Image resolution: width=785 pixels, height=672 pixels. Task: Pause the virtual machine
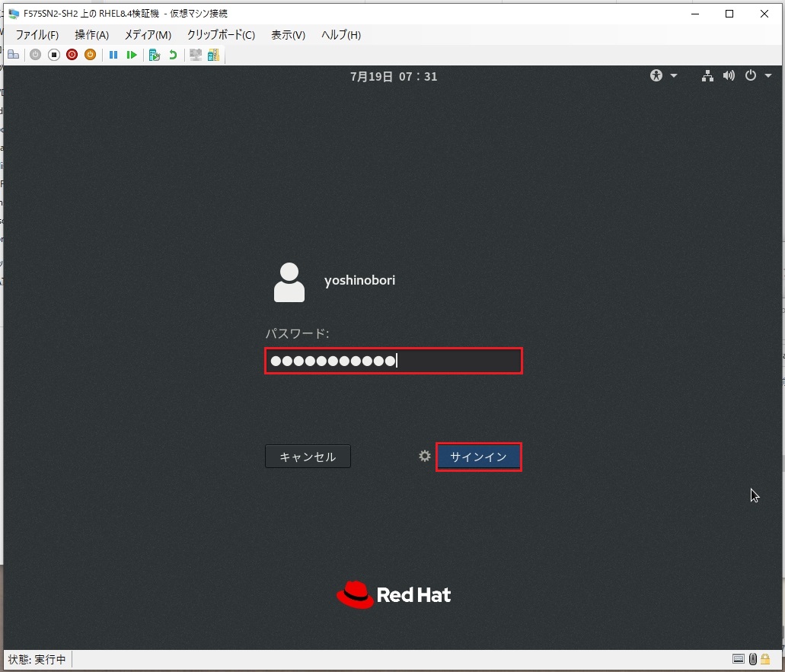coord(113,54)
